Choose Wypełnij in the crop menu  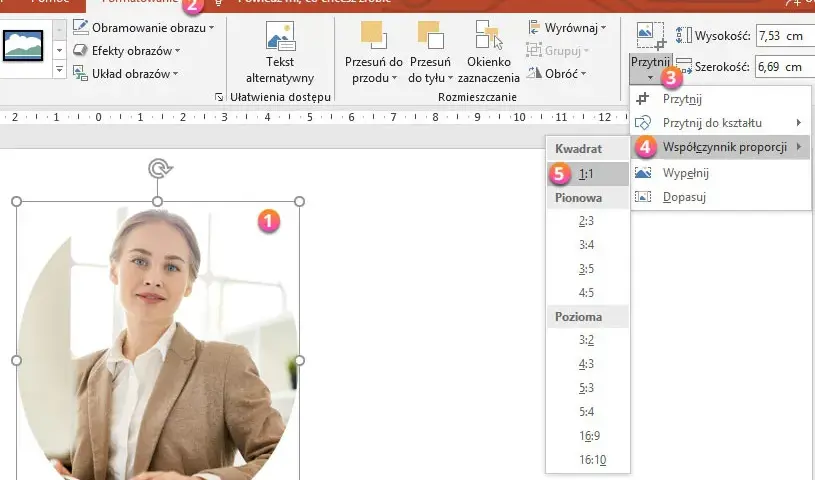(x=720, y=173)
